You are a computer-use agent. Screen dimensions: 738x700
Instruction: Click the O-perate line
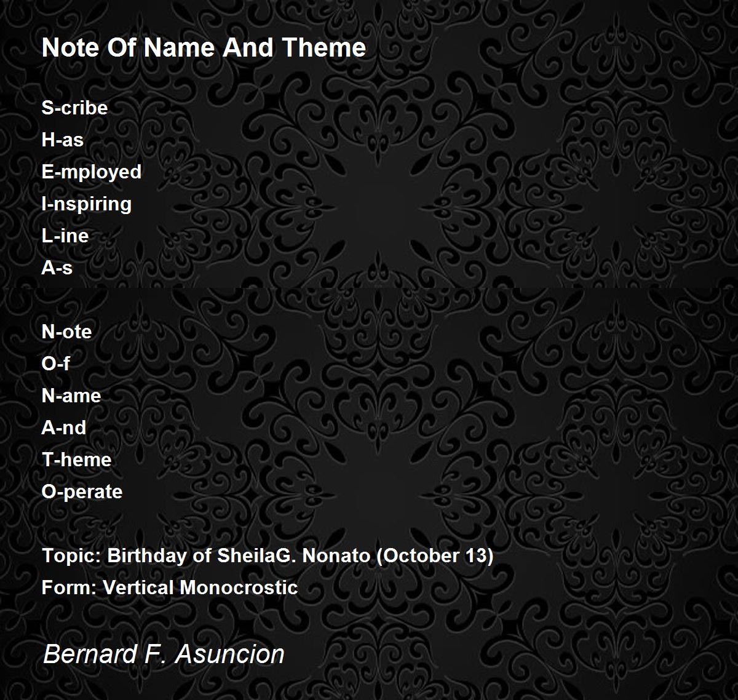click(82, 492)
